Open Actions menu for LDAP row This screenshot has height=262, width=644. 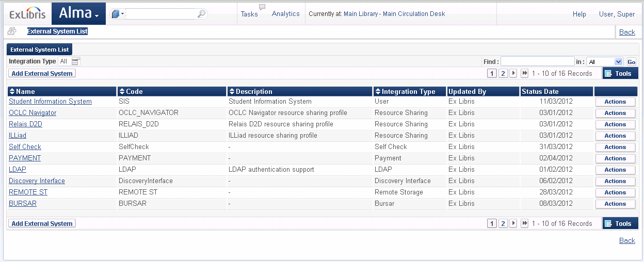coord(615,170)
